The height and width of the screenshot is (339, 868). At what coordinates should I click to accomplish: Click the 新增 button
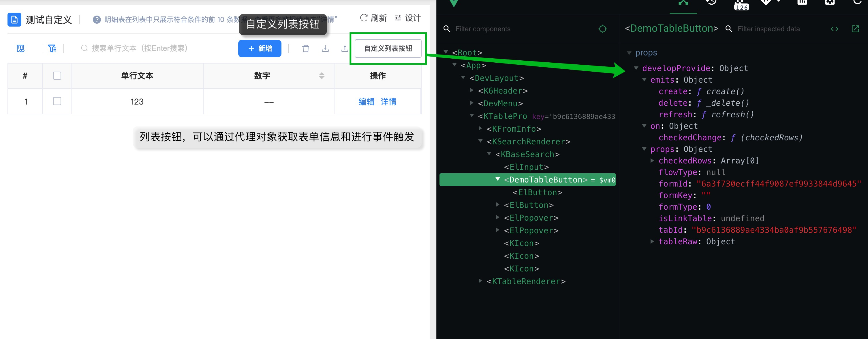(260, 49)
